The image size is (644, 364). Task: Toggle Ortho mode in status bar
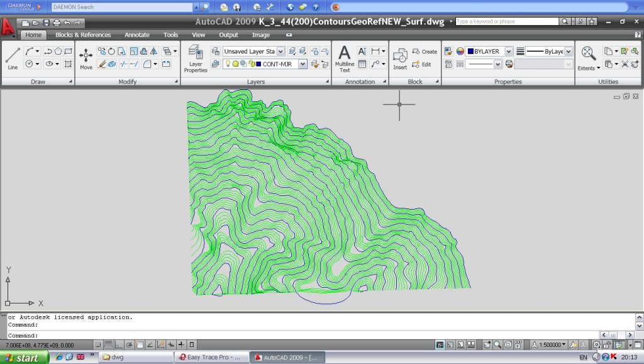(x=119, y=344)
